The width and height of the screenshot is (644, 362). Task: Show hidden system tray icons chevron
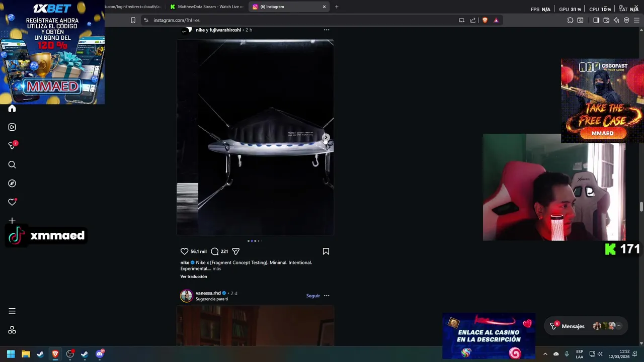545,354
